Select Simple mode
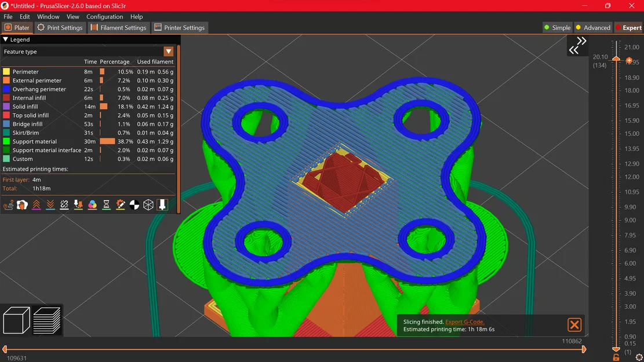Screen dimensions: 644x362 click(557, 27)
